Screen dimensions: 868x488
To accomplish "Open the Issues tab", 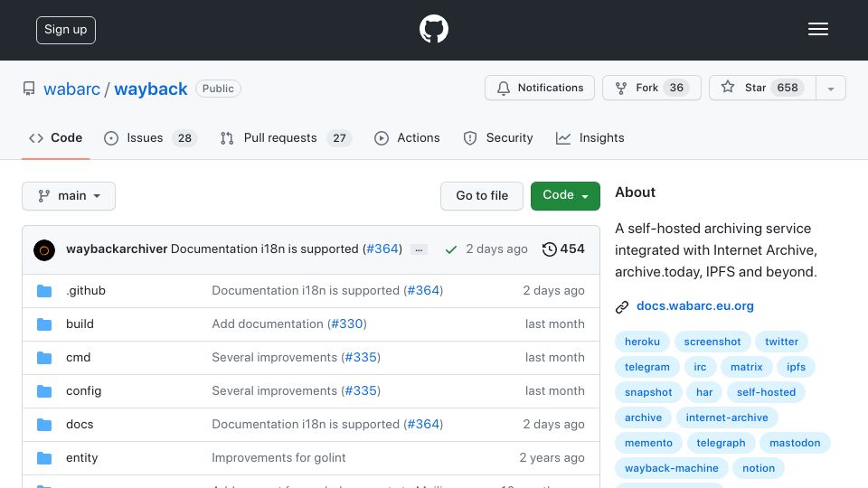I will point(150,137).
